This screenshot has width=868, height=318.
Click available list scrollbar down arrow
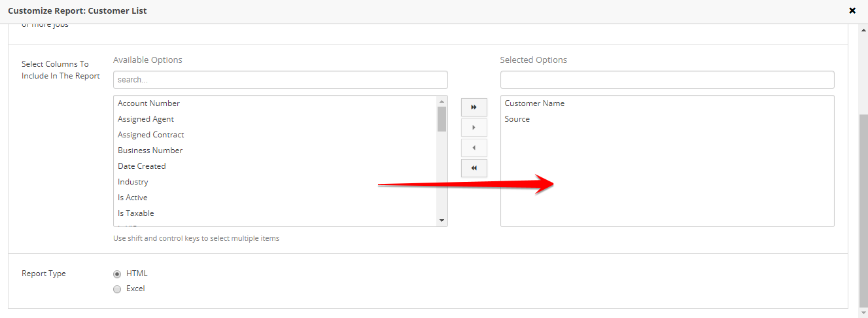tap(442, 221)
